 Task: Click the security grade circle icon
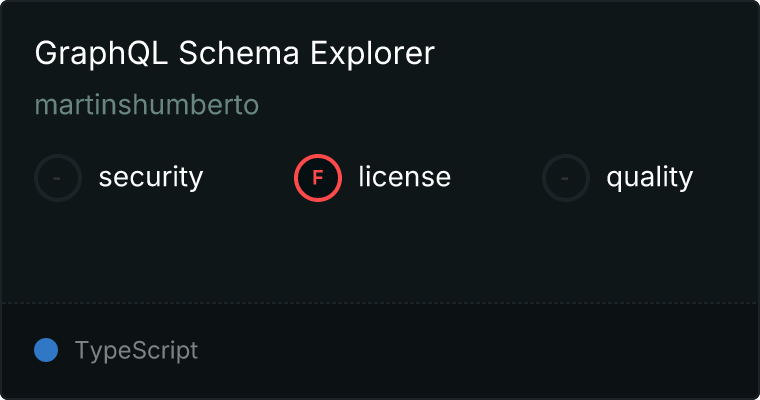tap(58, 178)
